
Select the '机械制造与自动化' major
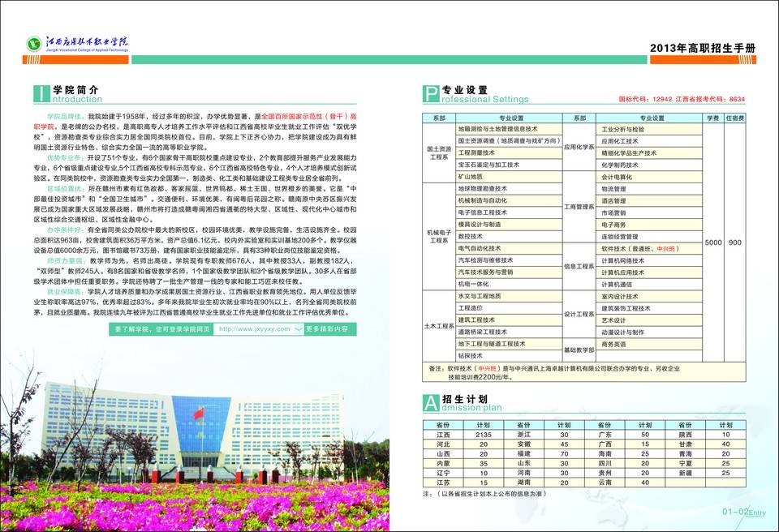coord(510,200)
